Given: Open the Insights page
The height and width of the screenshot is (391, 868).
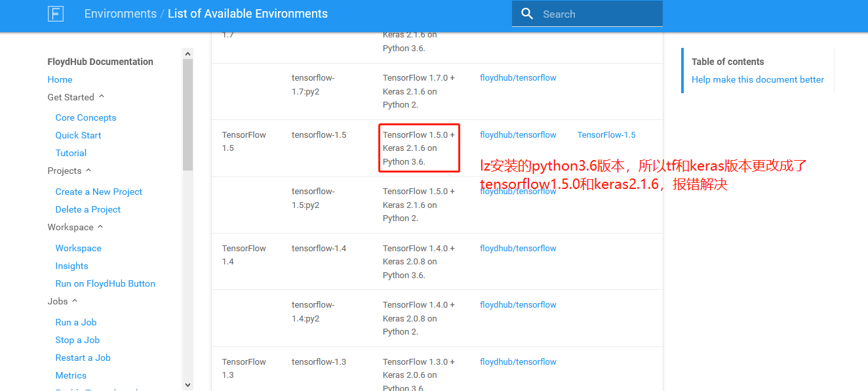Looking at the screenshot, I should [x=71, y=266].
